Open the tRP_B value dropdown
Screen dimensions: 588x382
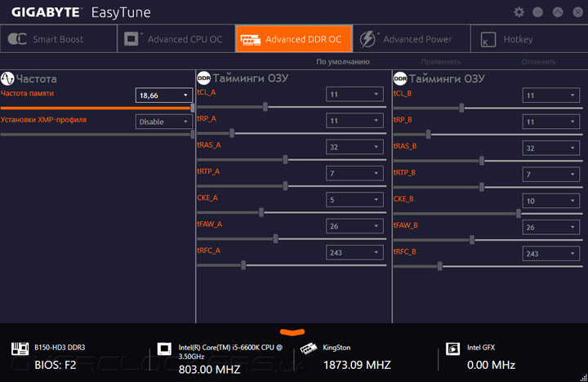pyautogui.click(x=551, y=122)
